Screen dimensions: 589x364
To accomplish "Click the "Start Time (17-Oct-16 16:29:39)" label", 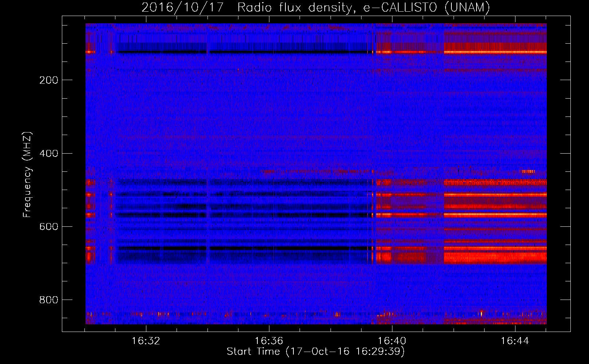I will pyautogui.click(x=316, y=352).
